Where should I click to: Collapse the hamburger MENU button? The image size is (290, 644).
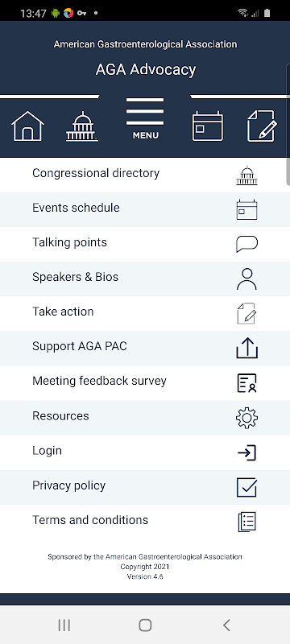coord(145,118)
